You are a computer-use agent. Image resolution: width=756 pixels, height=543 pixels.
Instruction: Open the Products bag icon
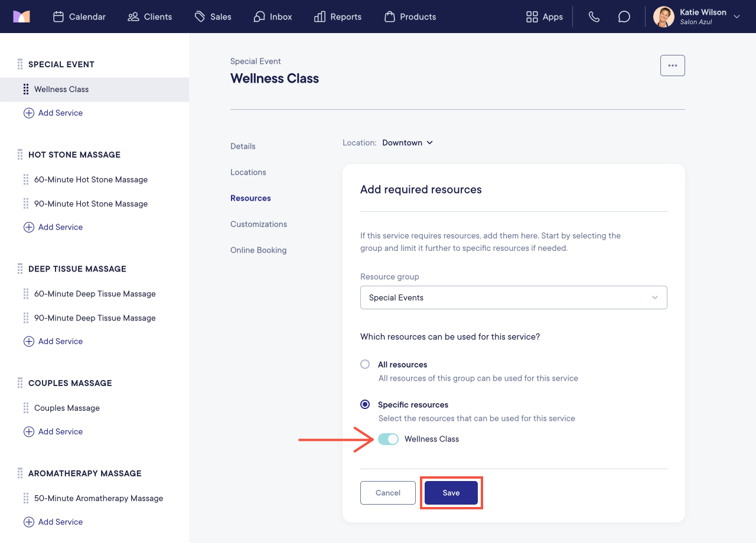pyautogui.click(x=389, y=17)
